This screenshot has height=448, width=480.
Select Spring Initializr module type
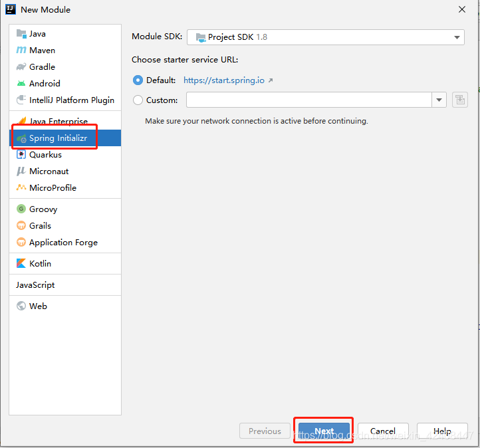point(58,138)
